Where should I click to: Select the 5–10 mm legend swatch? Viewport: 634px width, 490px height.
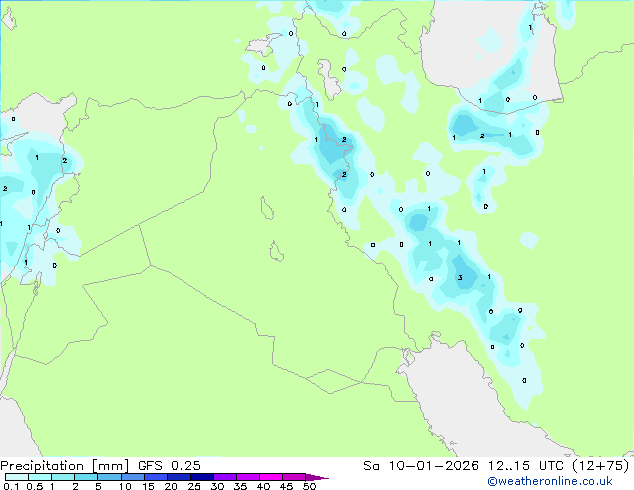(x=109, y=477)
